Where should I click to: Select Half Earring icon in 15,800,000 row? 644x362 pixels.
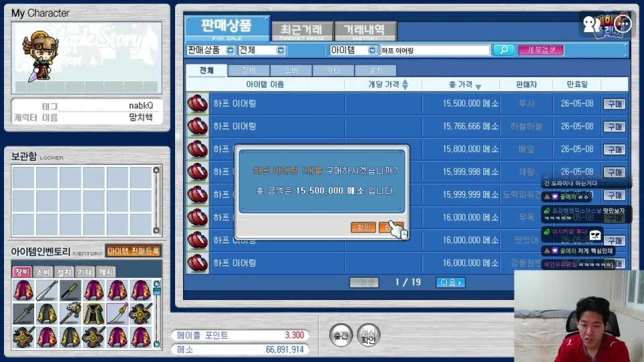pyautogui.click(x=197, y=149)
